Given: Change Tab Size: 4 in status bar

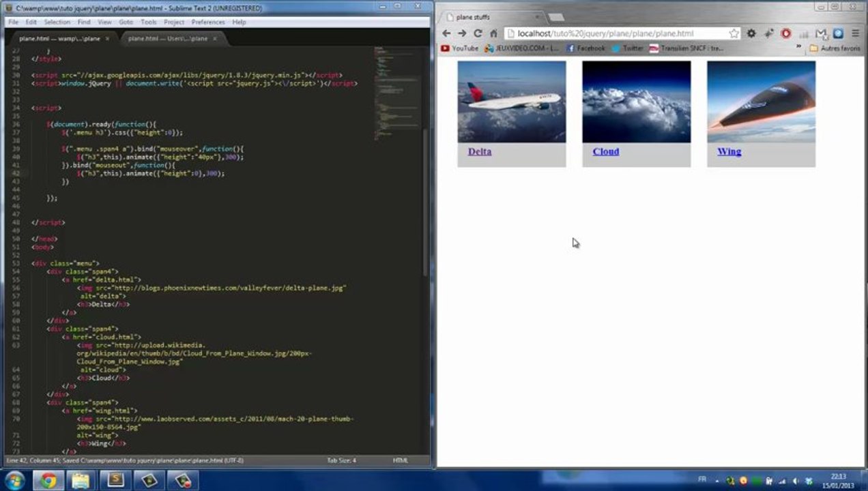Looking at the screenshot, I should tap(341, 460).
